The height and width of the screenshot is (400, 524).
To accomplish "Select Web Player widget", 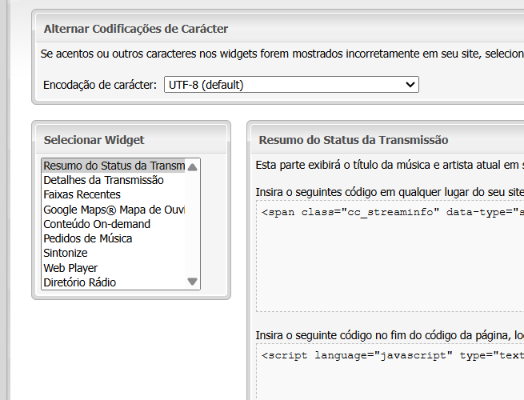I will point(114,268).
